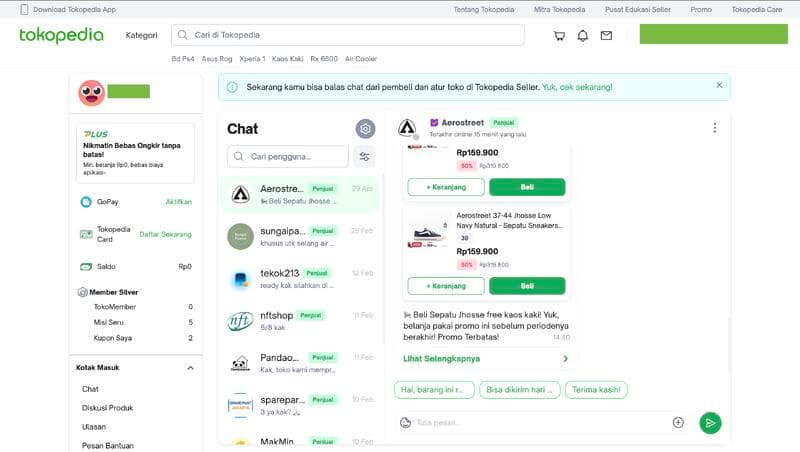Select the Terima kasih! quick reply
This screenshot has height=452, width=800.
point(596,390)
